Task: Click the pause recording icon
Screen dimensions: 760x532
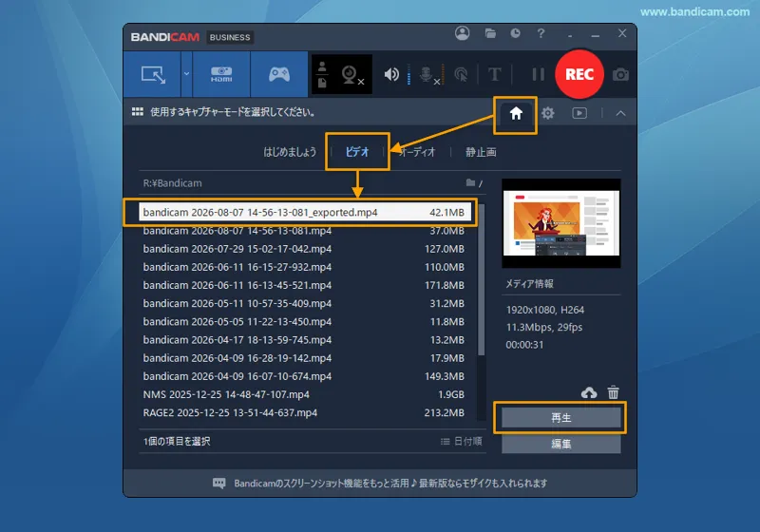Action: (538, 75)
